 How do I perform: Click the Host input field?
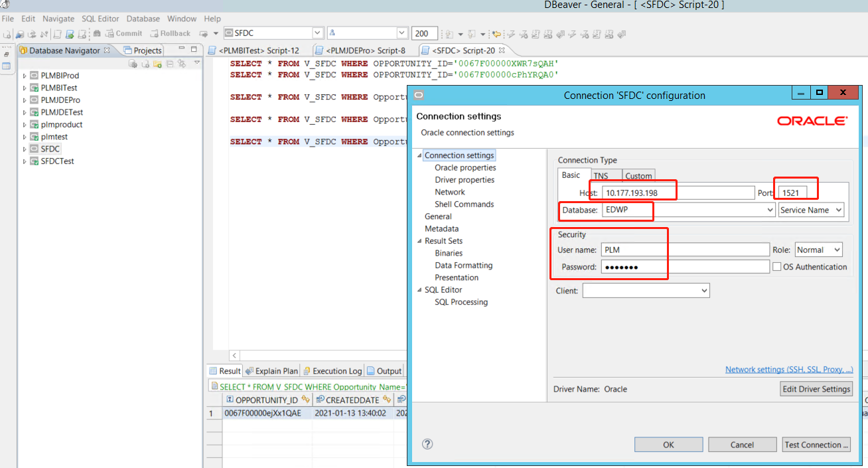678,193
